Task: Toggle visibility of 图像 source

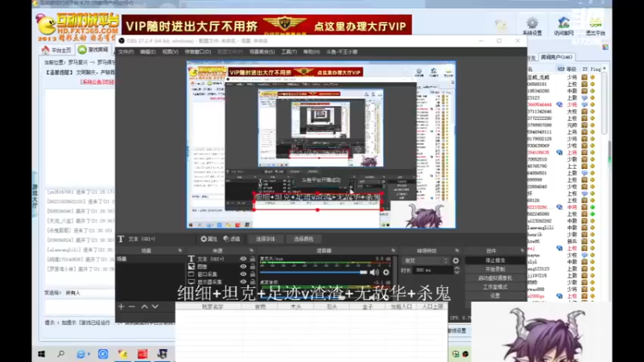Action: (x=243, y=266)
